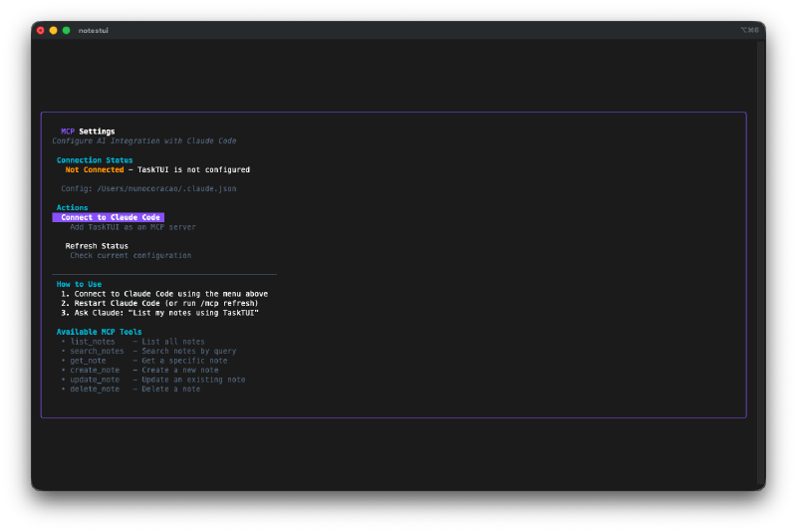Viewport: 797px width, 532px height.
Task: Click the 'Check current configuration' description
Action: [131, 256]
